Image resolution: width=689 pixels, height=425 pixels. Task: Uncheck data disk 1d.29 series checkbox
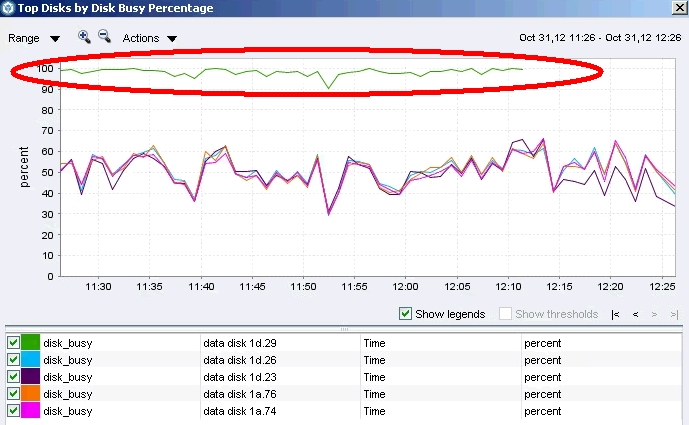(x=13, y=342)
